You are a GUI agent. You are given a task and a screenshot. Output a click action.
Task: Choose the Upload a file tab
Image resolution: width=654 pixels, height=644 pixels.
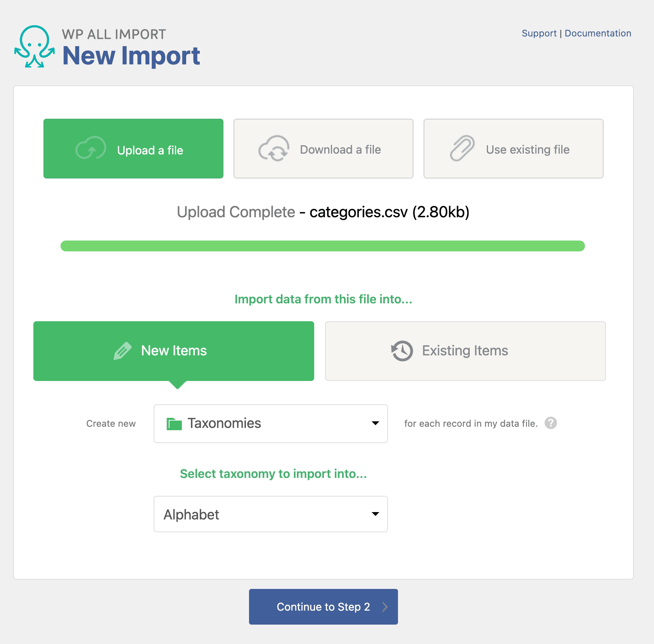(x=133, y=149)
